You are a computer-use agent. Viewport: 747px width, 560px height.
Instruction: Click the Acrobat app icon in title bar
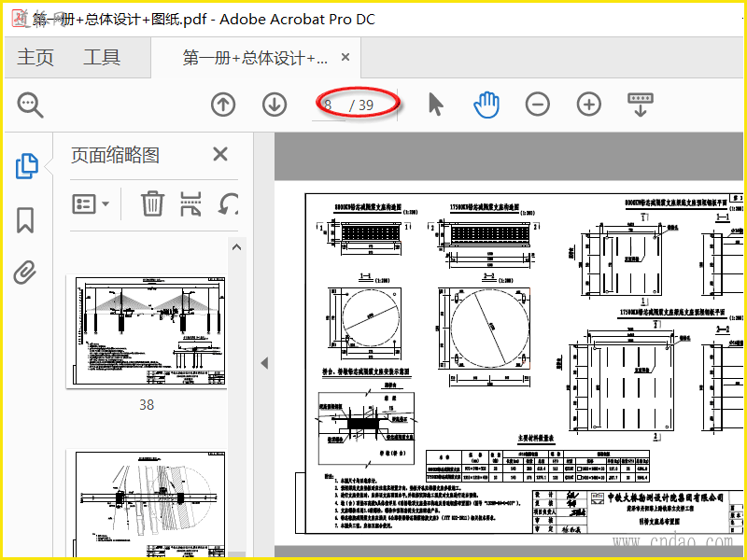pos(21,19)
